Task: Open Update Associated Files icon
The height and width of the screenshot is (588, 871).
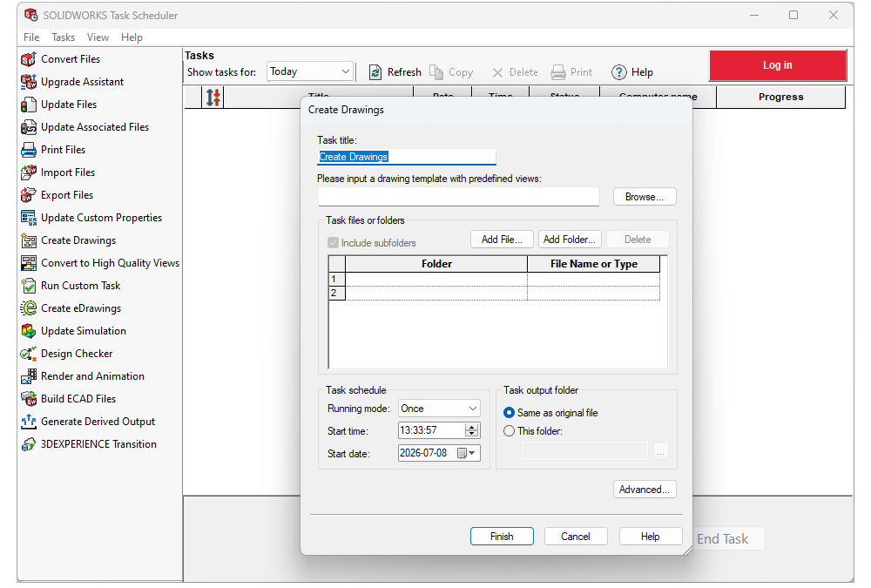Action: [x=29, y=127]
